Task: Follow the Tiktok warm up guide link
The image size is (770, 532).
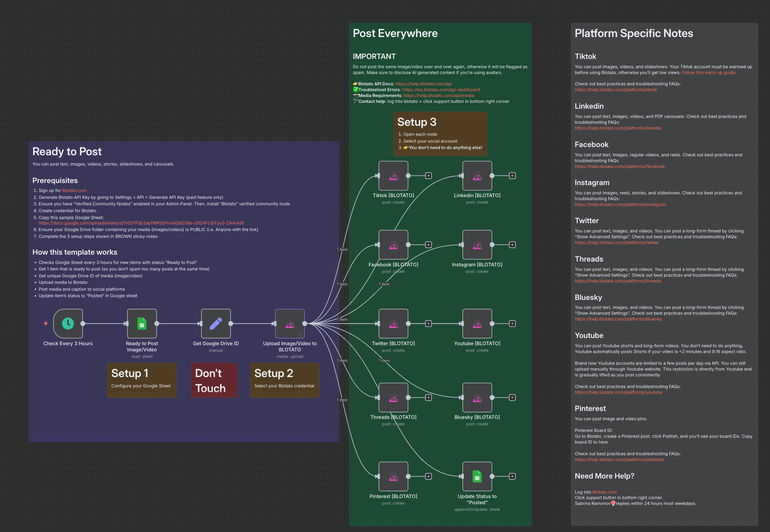Action: (708, 73)
